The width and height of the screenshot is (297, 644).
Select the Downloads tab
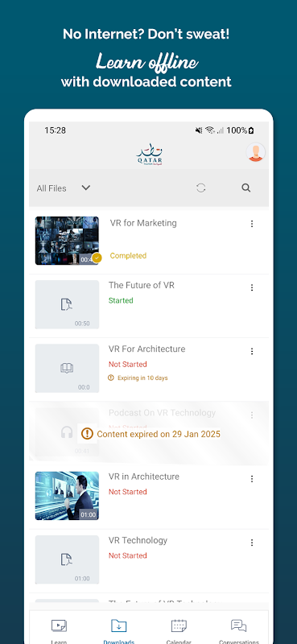pos(118,631)
